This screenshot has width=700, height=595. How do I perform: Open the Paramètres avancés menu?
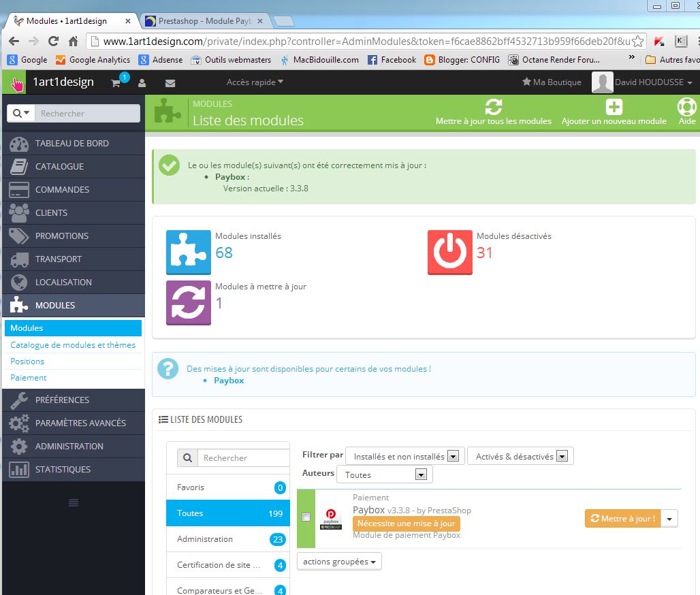[74, 423]
